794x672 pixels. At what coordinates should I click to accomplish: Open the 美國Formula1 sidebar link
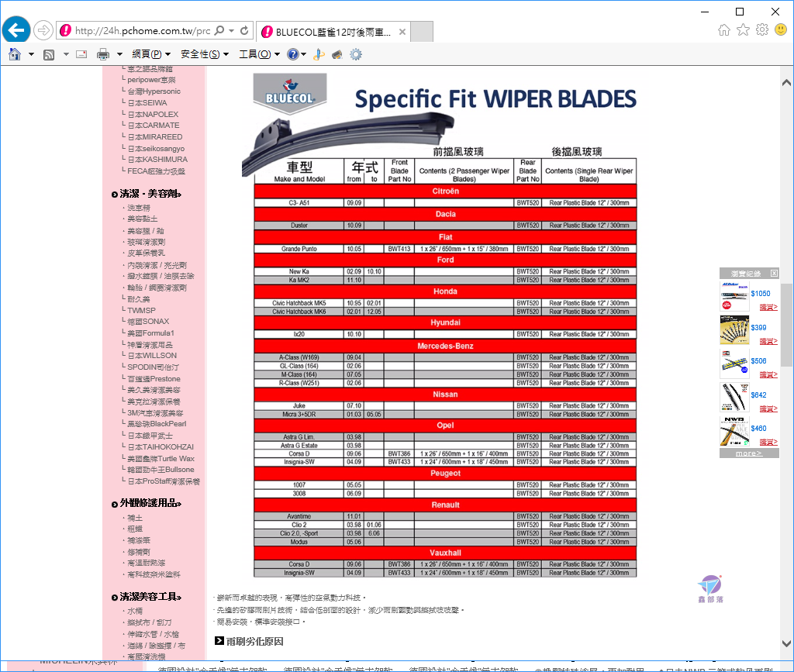[151, 333]
